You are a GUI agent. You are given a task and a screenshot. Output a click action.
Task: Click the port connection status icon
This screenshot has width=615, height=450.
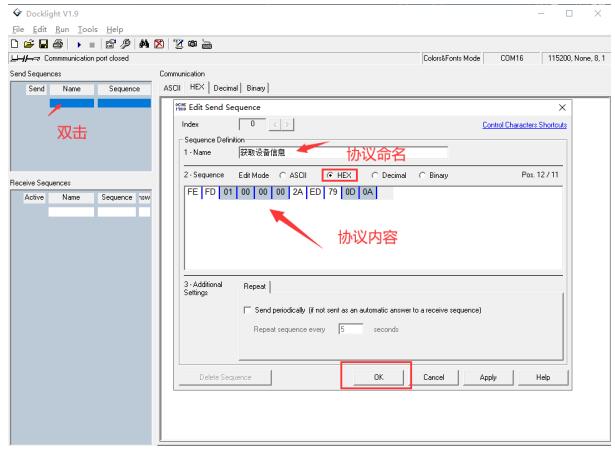[x=25, y=58]
